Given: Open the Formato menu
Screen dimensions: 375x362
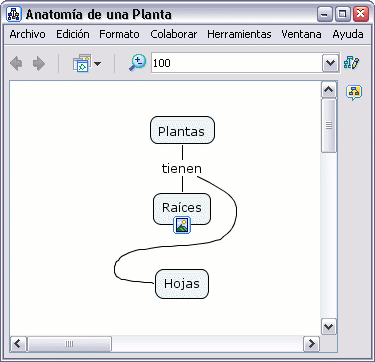Looking at the screenshot, I should (x=119, y=34).
